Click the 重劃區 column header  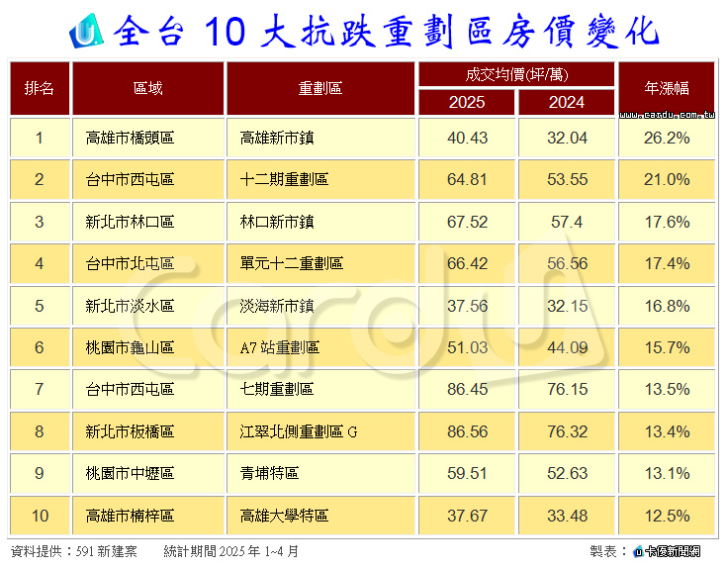coord(320,88)
